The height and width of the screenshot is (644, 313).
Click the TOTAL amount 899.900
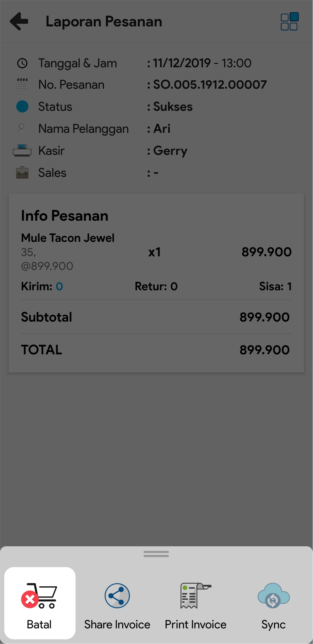264,350
